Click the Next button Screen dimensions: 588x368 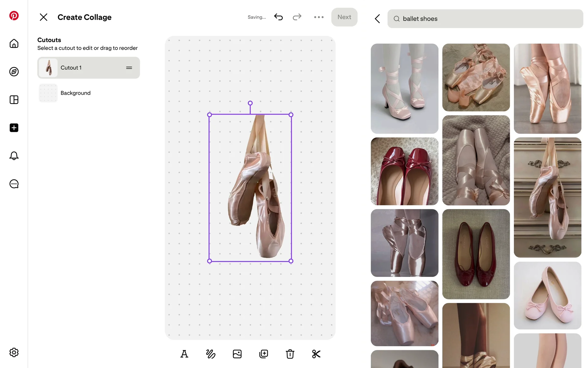[x=344, y=17]
